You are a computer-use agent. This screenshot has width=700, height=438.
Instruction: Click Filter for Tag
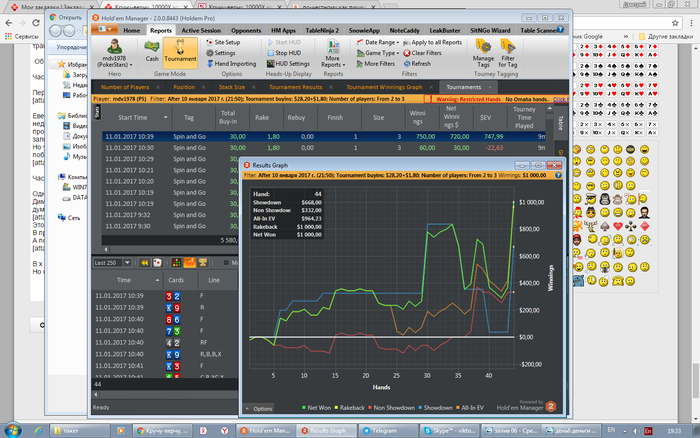[x=508, y=53]
